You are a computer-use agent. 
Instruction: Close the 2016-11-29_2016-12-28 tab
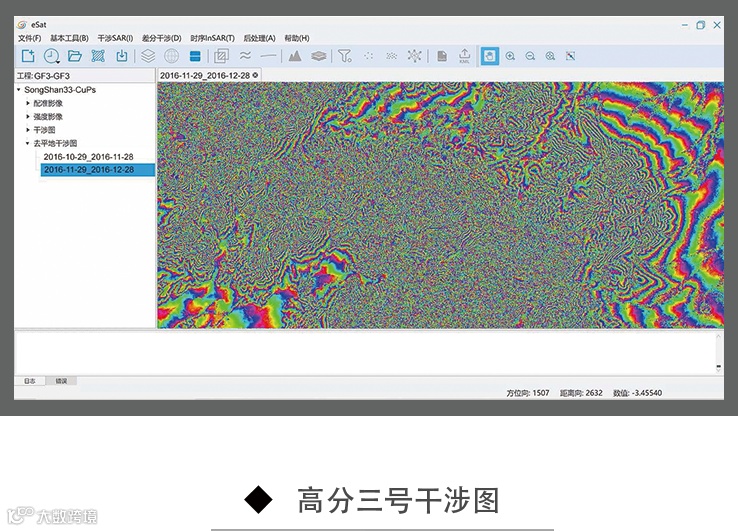(256, 75)
